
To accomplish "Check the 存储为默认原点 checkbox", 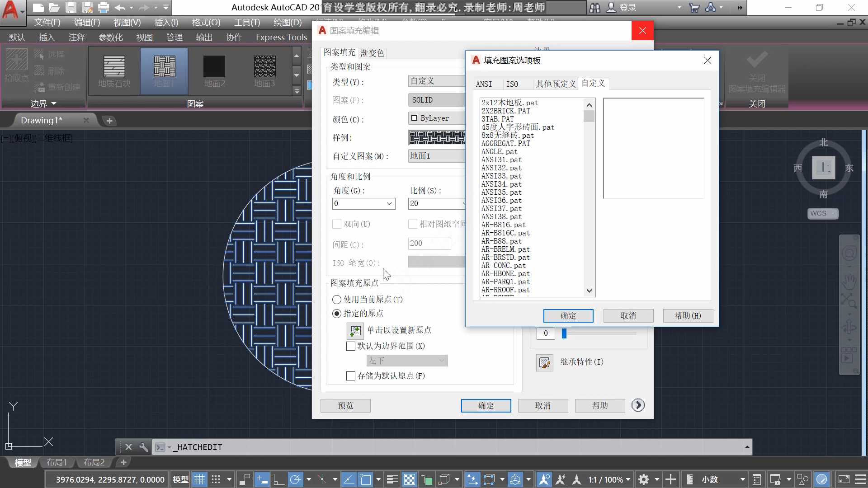I will (351, 376).
